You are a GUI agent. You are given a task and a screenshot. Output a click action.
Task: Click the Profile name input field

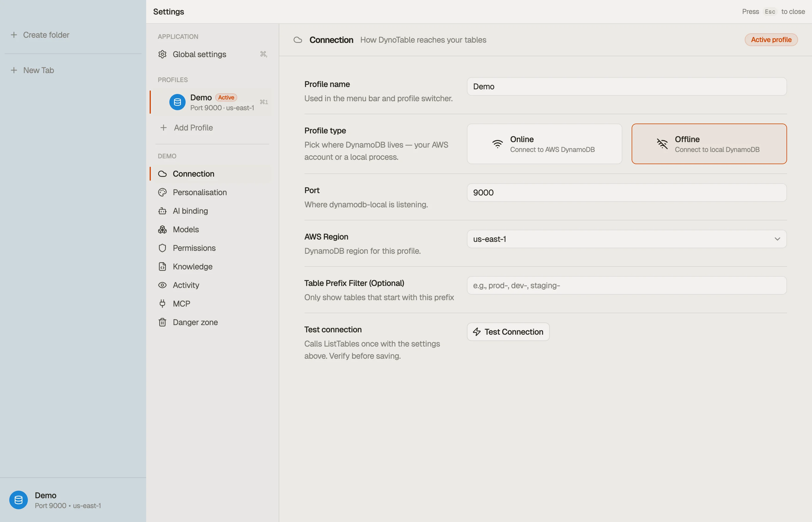pyautogui.click(x=627, y=86)
